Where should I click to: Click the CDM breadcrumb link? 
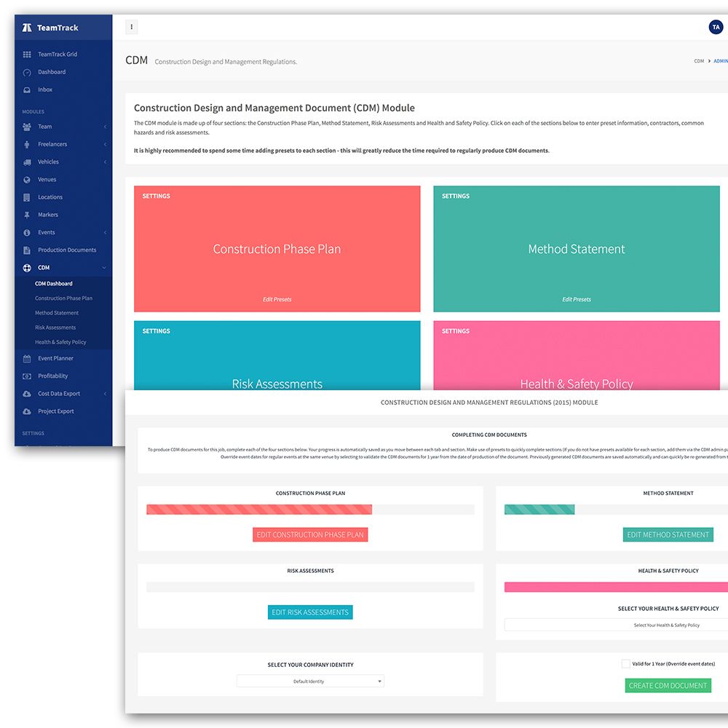(x=699, y=61)
